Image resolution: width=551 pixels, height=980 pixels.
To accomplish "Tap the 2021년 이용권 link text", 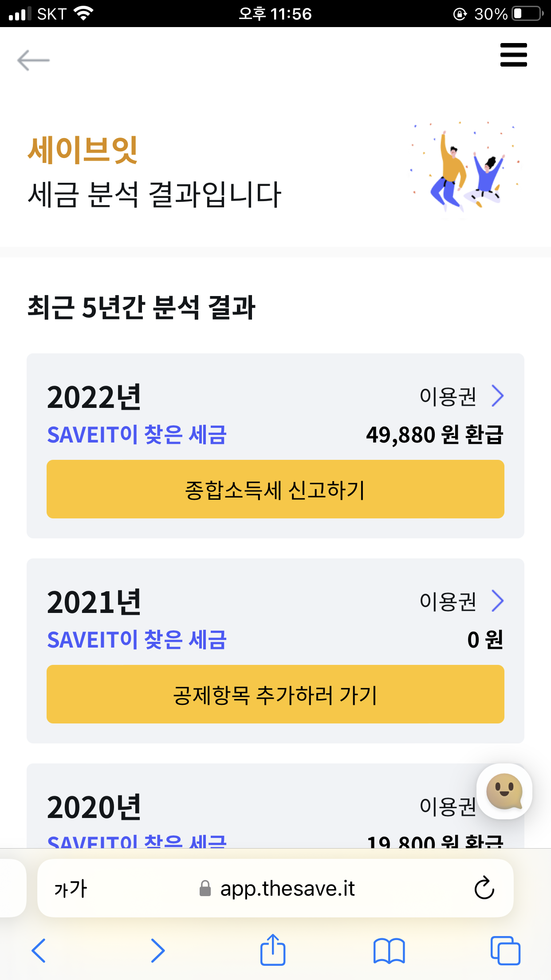I will point(448,601).
